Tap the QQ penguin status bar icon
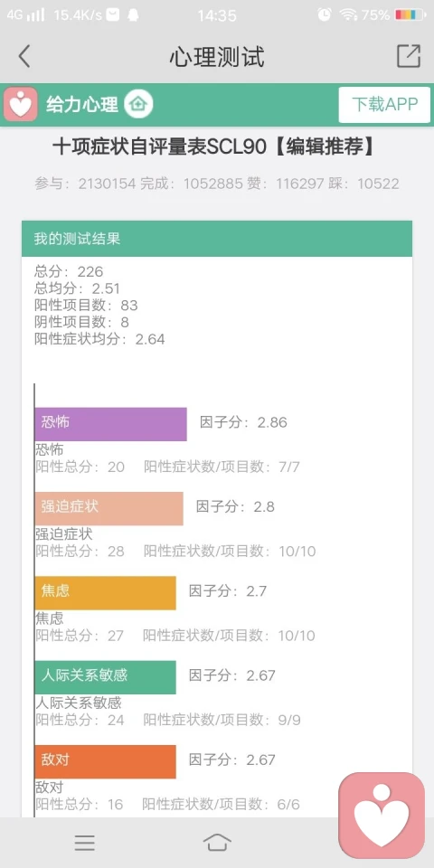This screenshot has width=434, height=868. (x=133, y=15)
